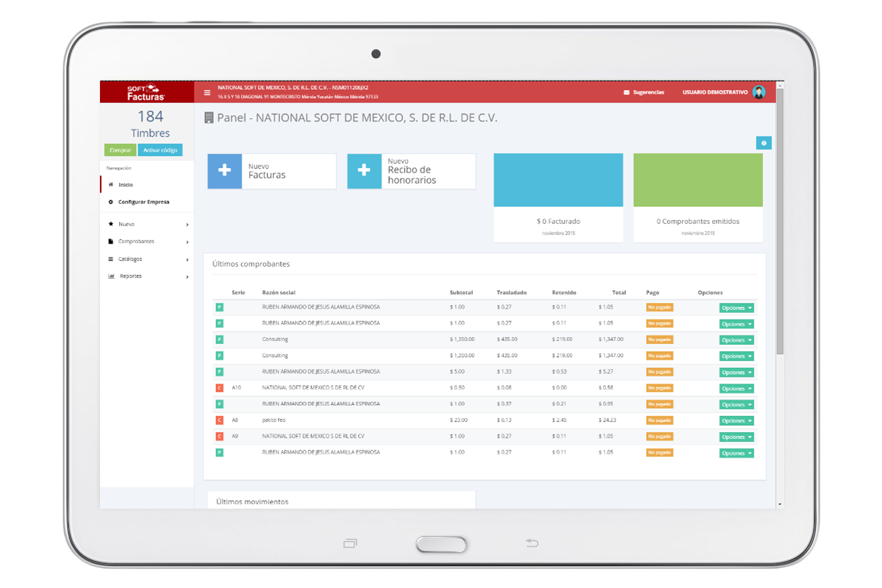The width and height of the screenshot is (882, 588).
Task: Click plus icon for Recibo de honorarios
Action: click(x=364, y=171)
